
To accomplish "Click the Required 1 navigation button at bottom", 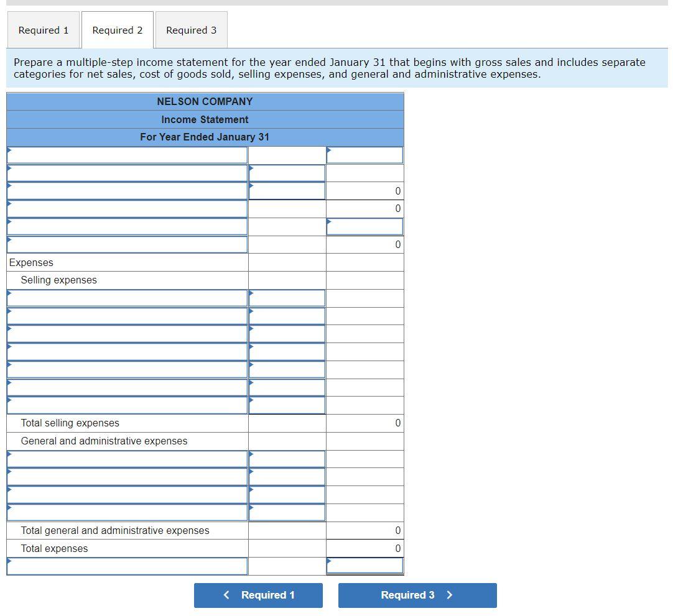I will click(258, 595).
